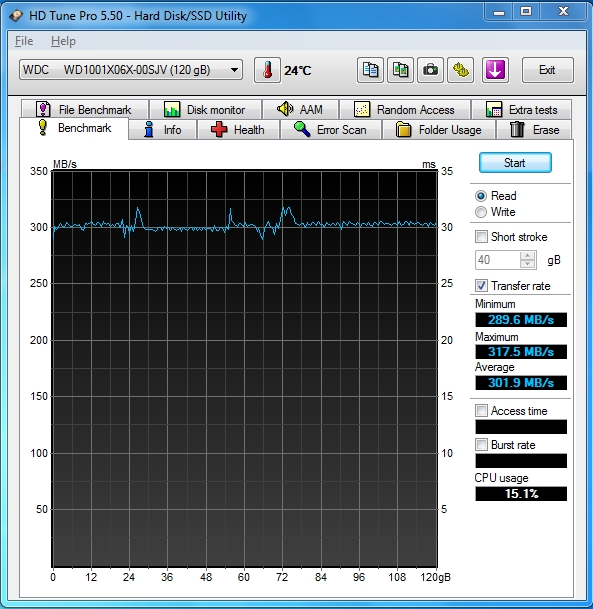The height and width of the screenshot is (609, 593).
Task: Click the Maximum value 317.5 MB/s
Action: pyautogui.click(x=521, y=351)
